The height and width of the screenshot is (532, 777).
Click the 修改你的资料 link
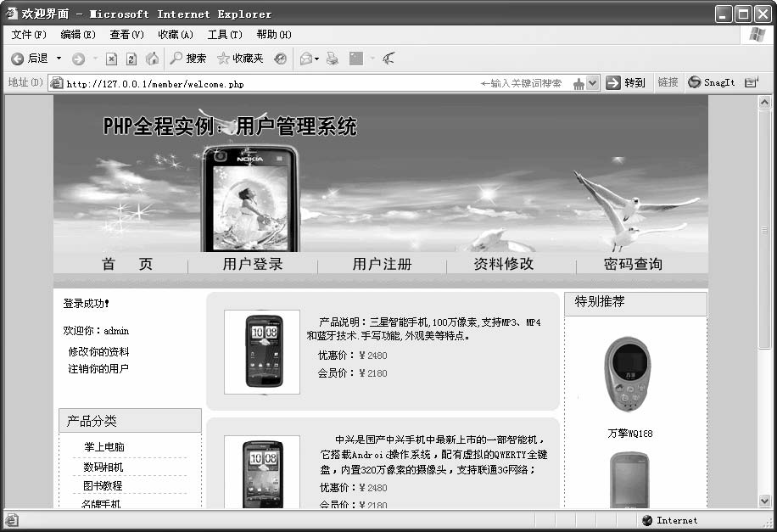point(98,351)
